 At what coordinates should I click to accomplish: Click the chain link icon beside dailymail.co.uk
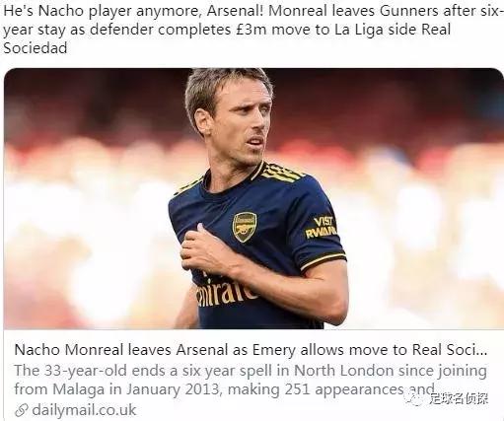pos(22,410)
